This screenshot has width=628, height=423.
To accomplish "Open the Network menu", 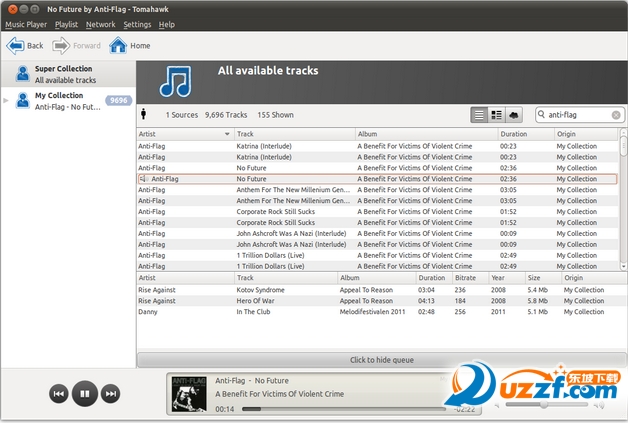I will 101,24.
